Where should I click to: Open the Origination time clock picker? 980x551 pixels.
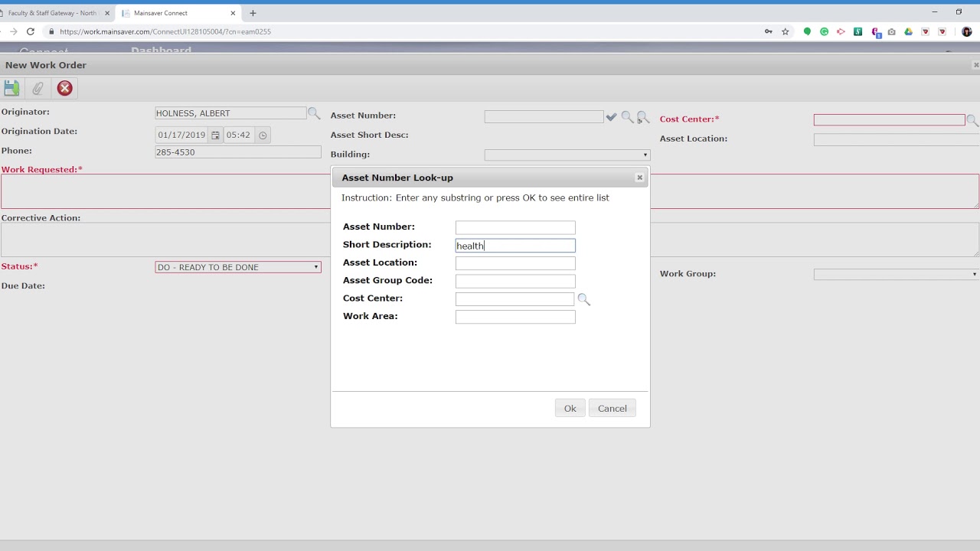(263, 135)
